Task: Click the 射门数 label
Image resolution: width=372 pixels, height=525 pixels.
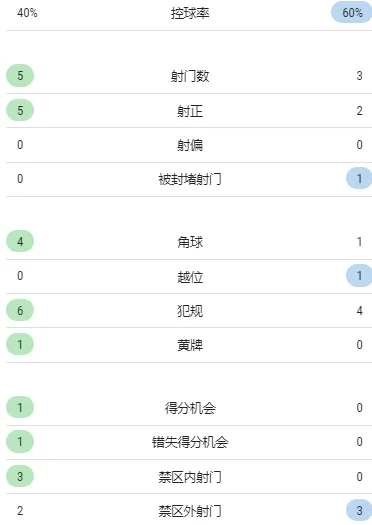Action: click(190, 76)
